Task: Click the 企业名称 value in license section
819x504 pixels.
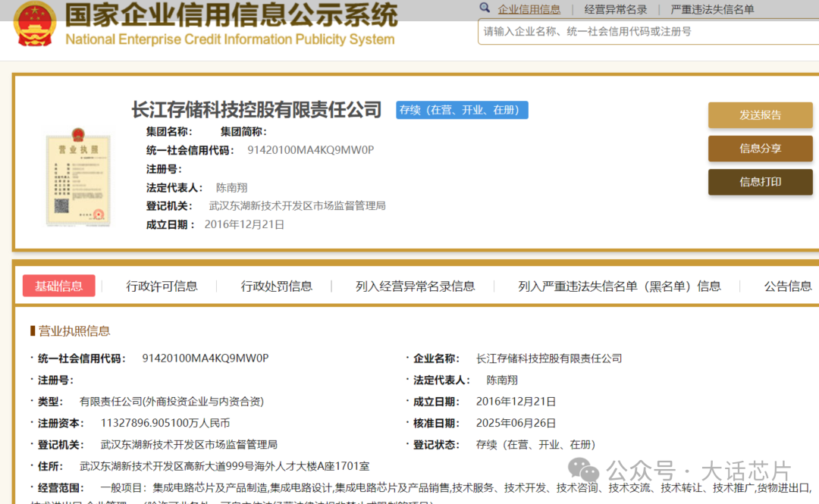Action: (548, 358)
